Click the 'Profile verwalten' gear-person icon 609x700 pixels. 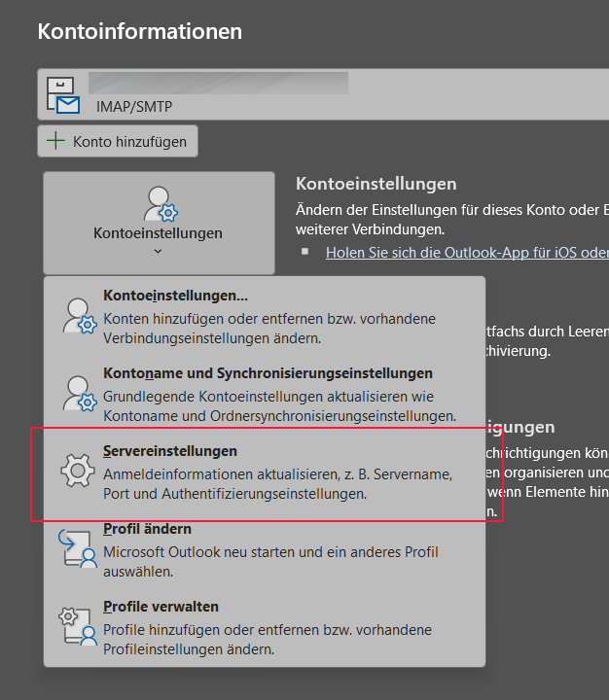77,627
